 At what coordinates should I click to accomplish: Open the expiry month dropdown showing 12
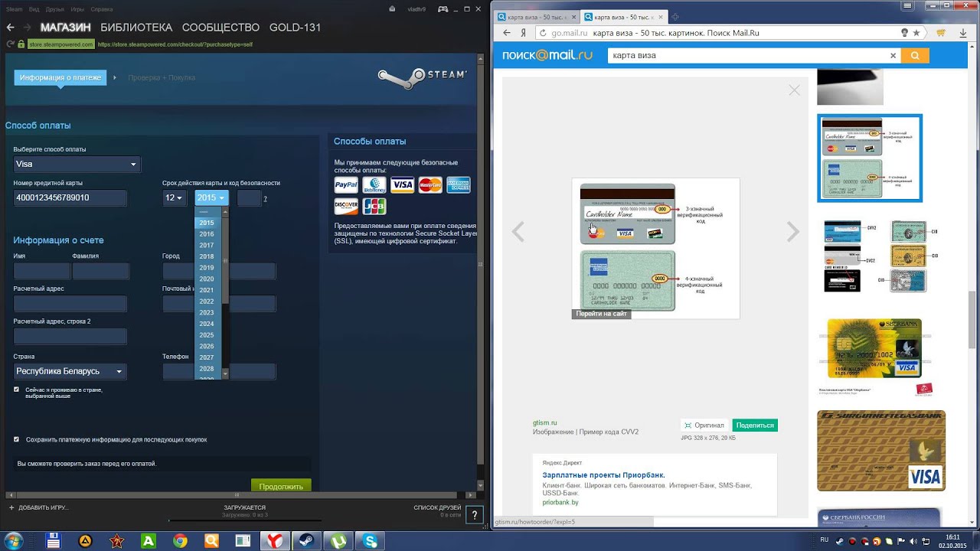coord(174,197)
